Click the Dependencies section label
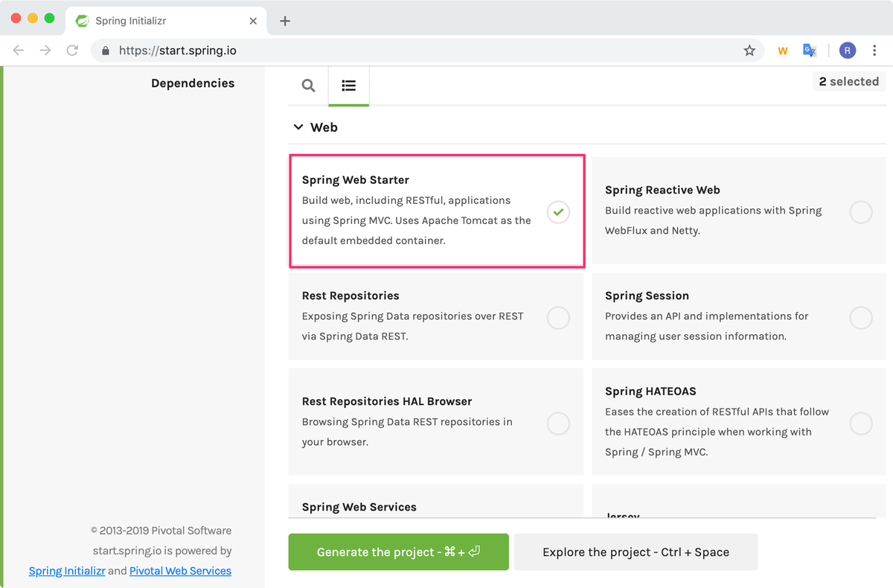893x588 pixels. [193, 83]
